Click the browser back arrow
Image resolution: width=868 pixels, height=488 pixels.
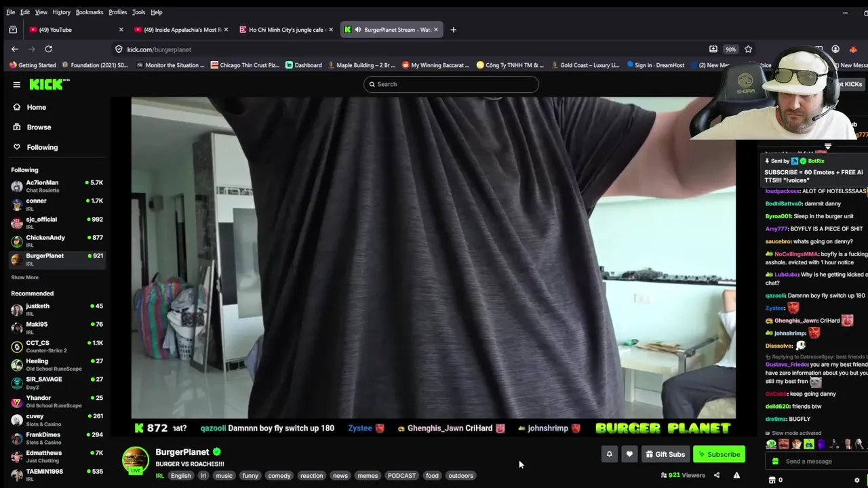point(15,49)
